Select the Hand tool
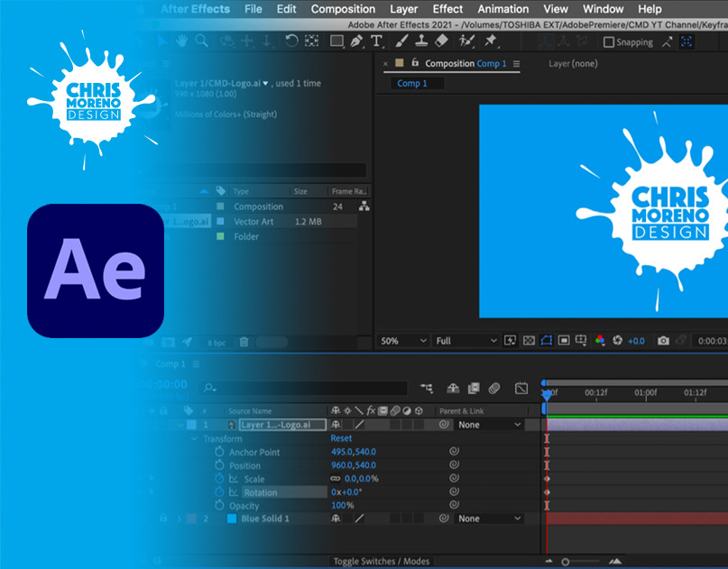Viewport: 728px width, 569px height. [x=181, y=41]
